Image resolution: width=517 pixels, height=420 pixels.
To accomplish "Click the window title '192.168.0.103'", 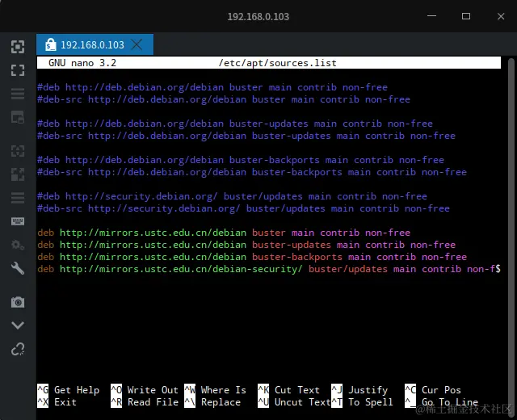I will pyautogui.click(x=258, y=16).
